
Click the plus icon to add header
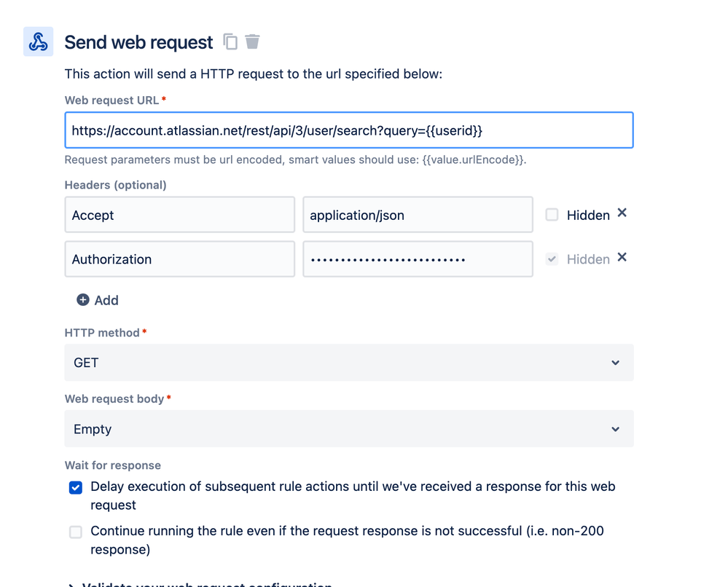83,300
